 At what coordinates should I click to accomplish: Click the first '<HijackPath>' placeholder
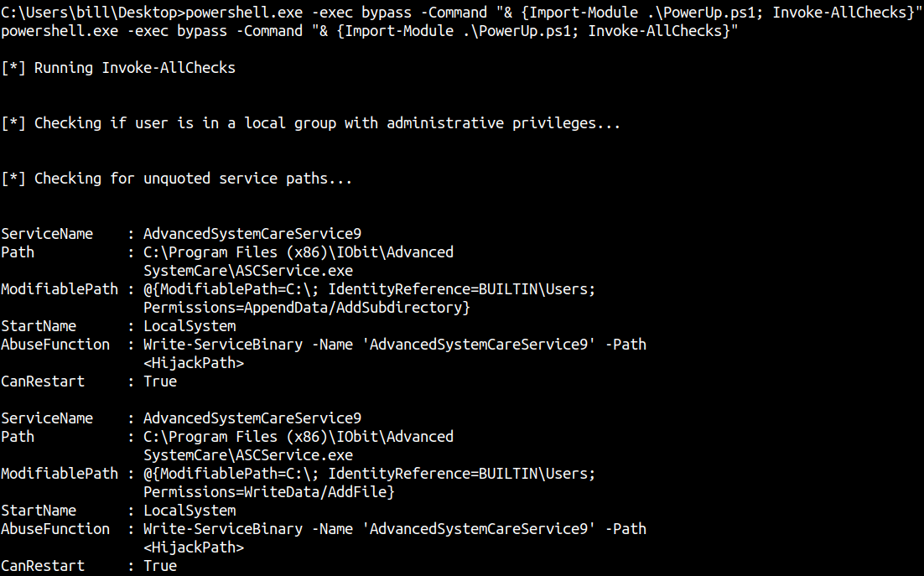[x=194, y=363]
